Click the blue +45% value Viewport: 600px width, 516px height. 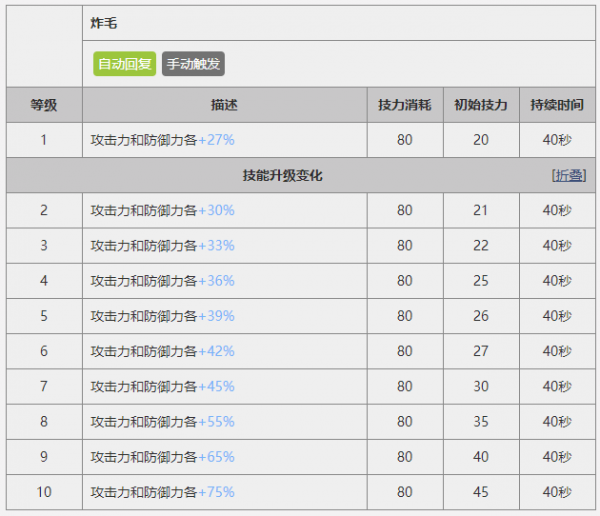(216, 387)
